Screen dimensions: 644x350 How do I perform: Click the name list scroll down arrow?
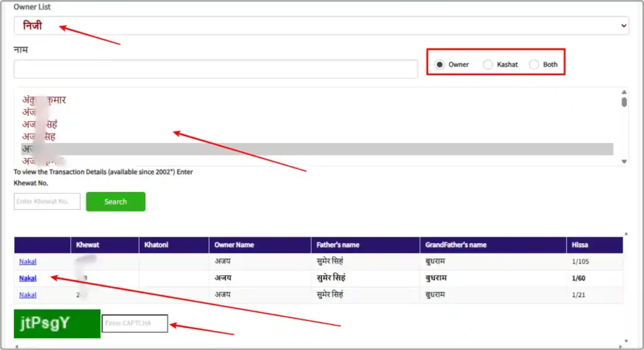tap(624, 161)
